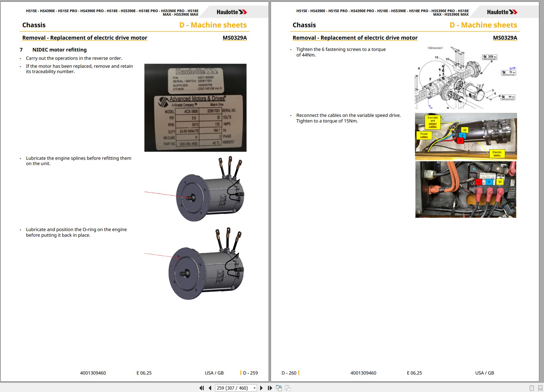Jump to the first page of the document
Viewport: 544px width, 392px height.
click(x=201, y=388)
